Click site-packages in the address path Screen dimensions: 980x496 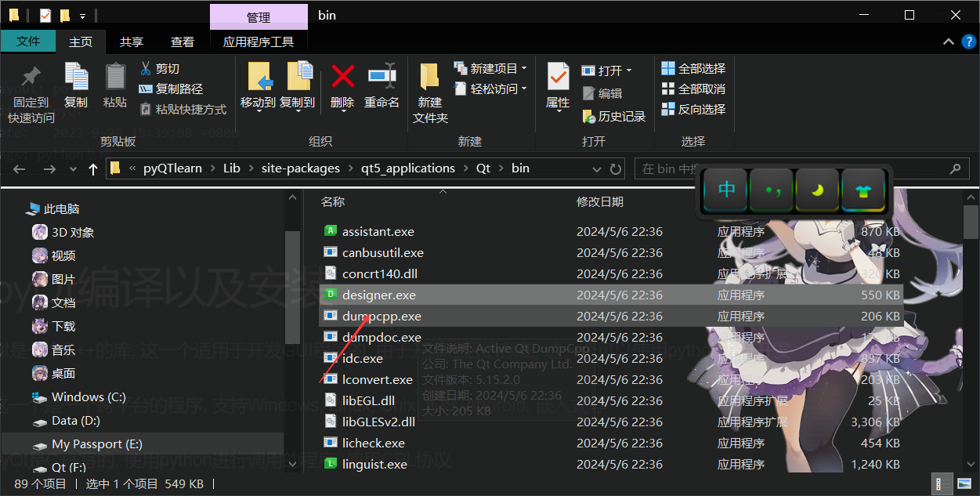[301, 168]
